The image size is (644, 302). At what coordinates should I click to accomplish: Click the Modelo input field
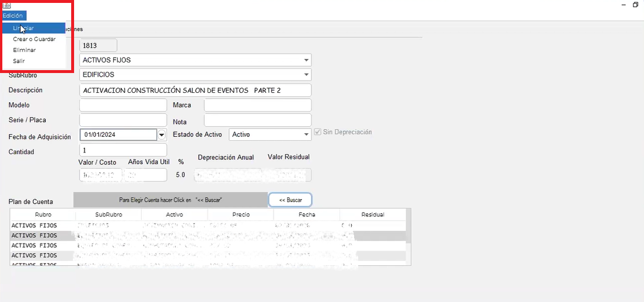click(123, 105)
